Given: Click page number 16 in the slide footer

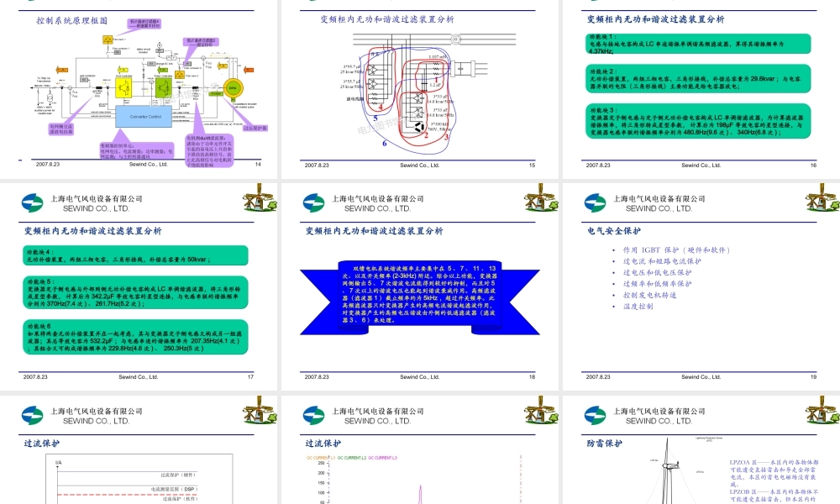Looking at the screenshot, I should click(811, 165).
